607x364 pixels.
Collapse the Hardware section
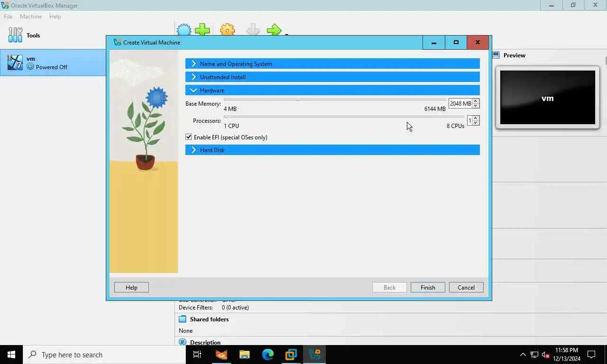click(332, 90)
